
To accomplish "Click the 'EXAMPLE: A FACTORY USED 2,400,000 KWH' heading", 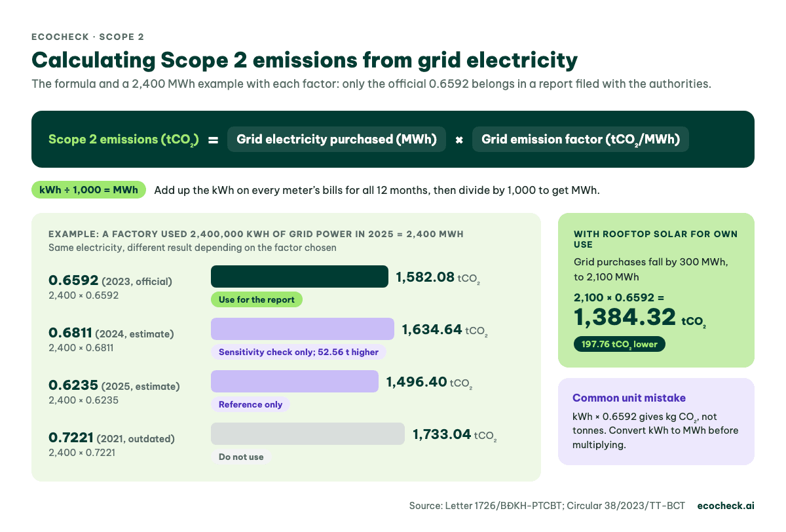I will [x=257, y=234].
